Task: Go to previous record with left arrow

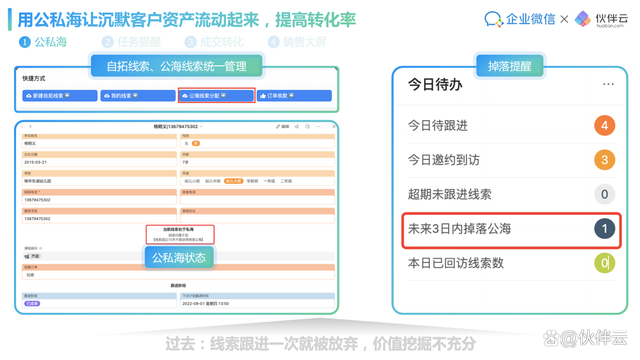Action: (x=23, y=127)
